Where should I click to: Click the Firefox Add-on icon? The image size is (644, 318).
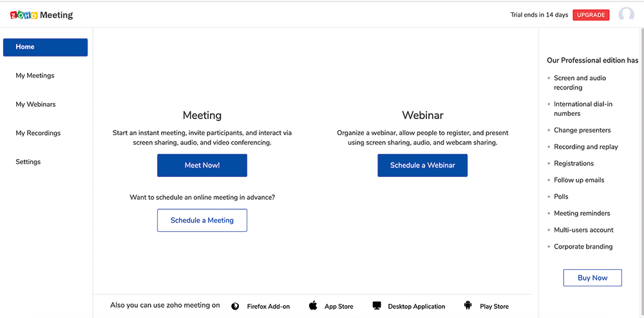pos(235,306)
